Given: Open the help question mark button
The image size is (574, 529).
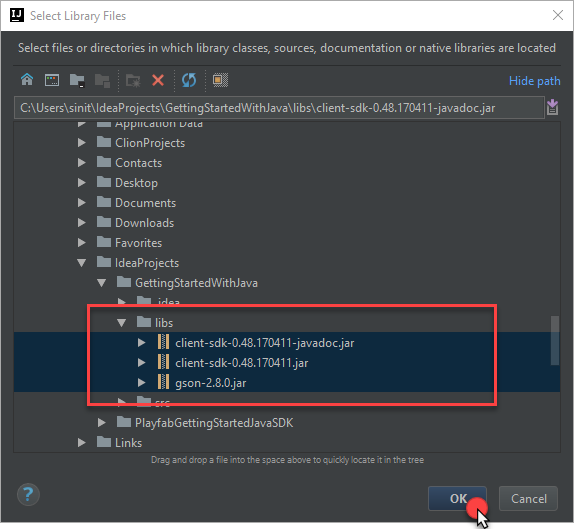Looking at the screenshot, I should coord(28,495).
